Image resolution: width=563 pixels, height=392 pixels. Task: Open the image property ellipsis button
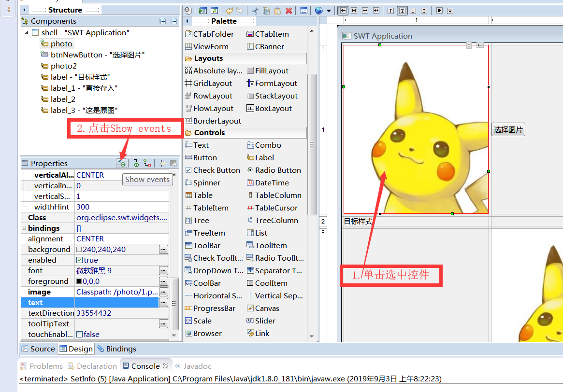click(x=163, y=292)
